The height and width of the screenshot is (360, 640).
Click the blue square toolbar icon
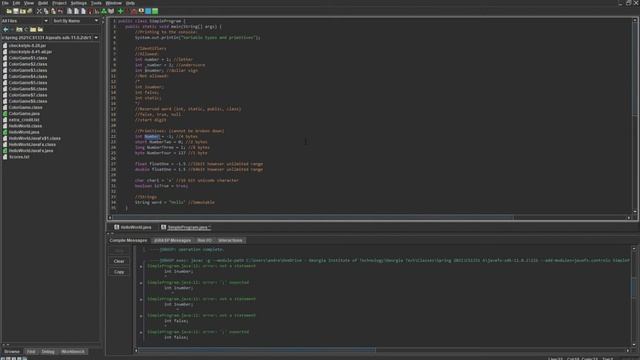click(148, 11)
